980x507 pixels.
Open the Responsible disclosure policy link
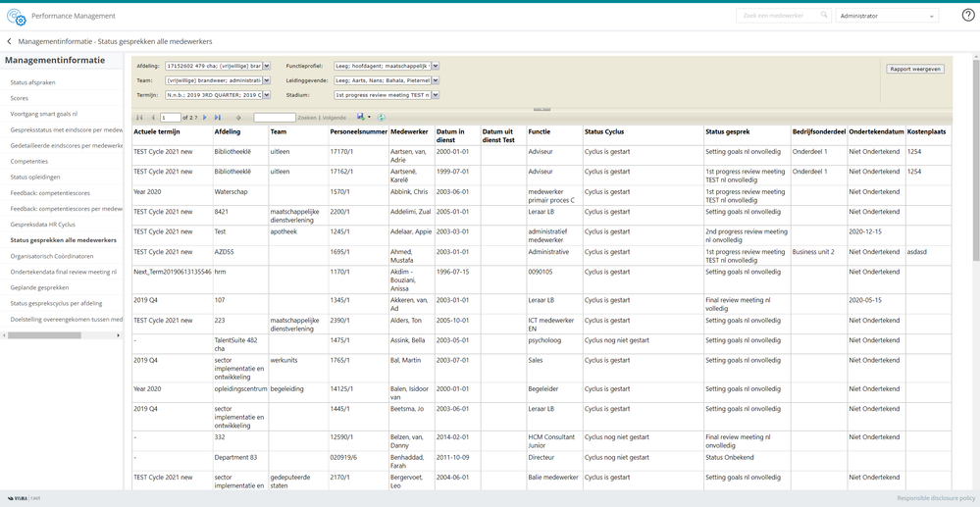[x=935, y=498]
